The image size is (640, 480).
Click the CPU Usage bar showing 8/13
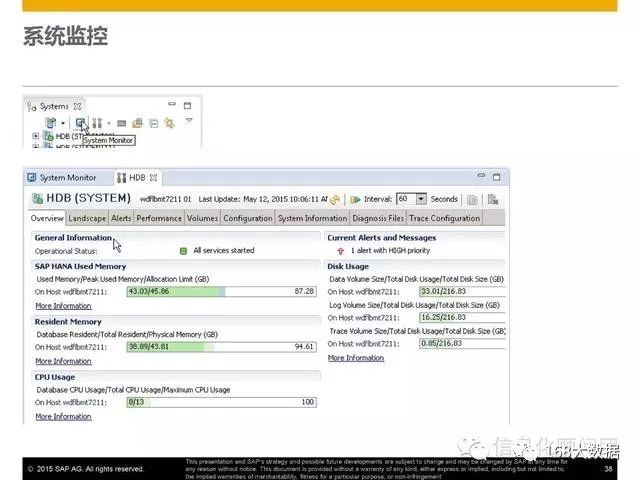pos(222,402)
